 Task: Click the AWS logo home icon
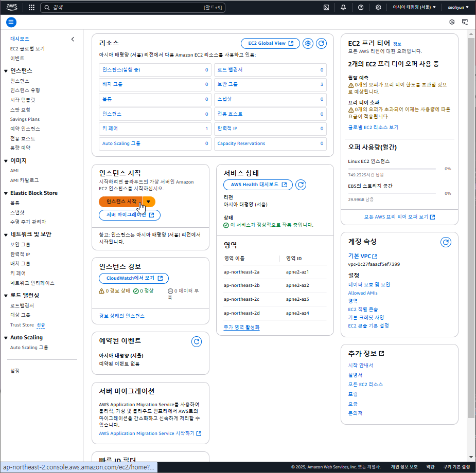point(12,7)
